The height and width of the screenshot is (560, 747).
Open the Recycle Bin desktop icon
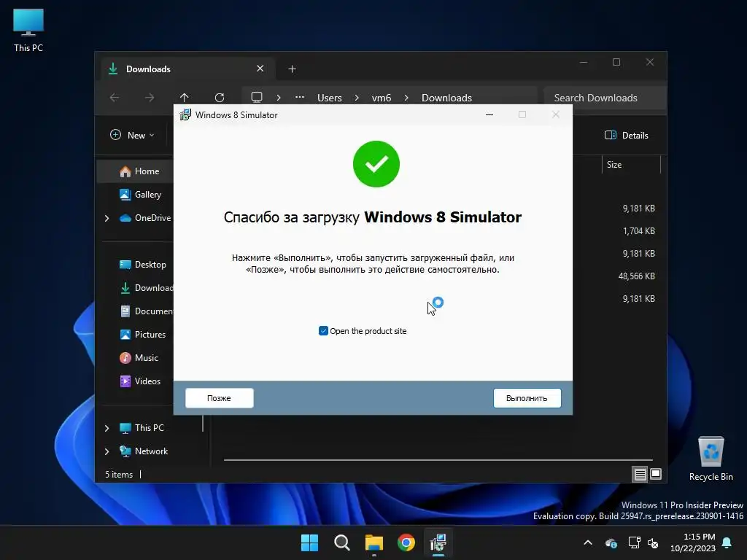(711, 459)
